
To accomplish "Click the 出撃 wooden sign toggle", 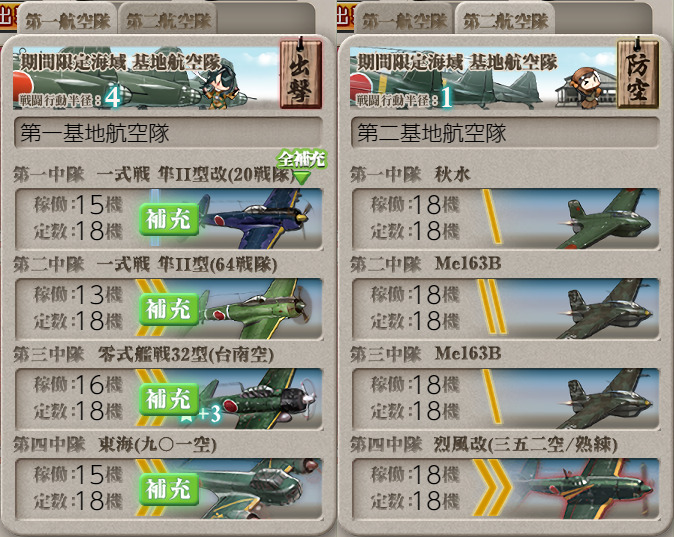I will click(300, 74).
